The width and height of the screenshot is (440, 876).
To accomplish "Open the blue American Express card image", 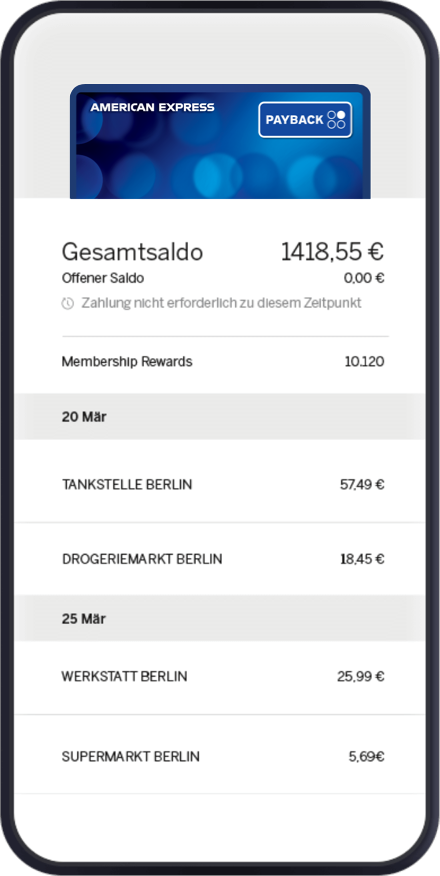I will pyautogui.click(x=220, y=141).
